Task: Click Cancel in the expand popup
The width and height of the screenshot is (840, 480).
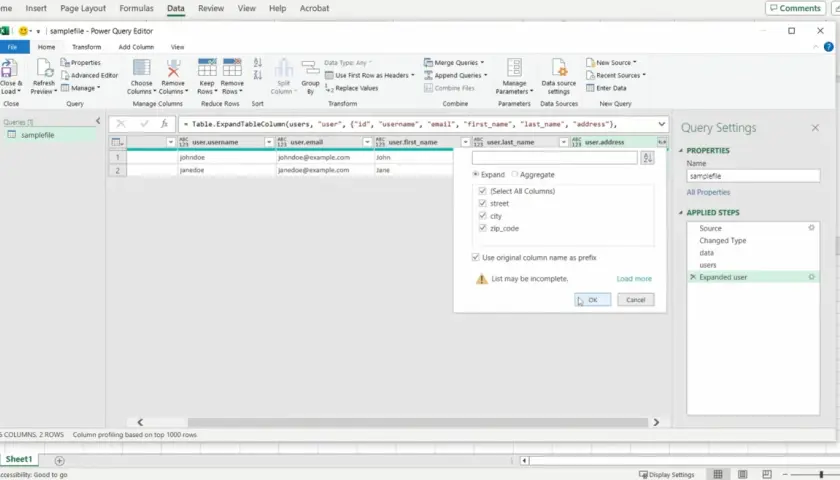Action: tap(636, 300)
